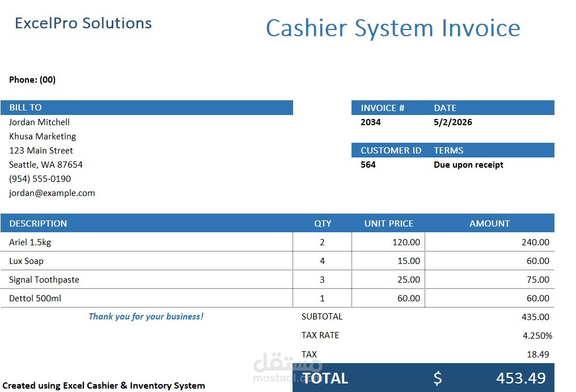Select the DESCRIPTION column header

pos(38,224)
